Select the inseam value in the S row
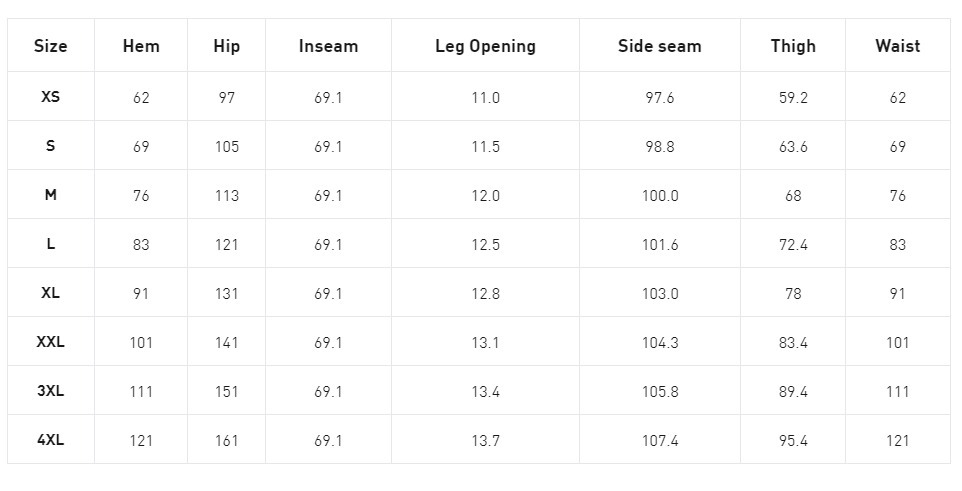Screen dimensions: 962x491 (328, 147)
